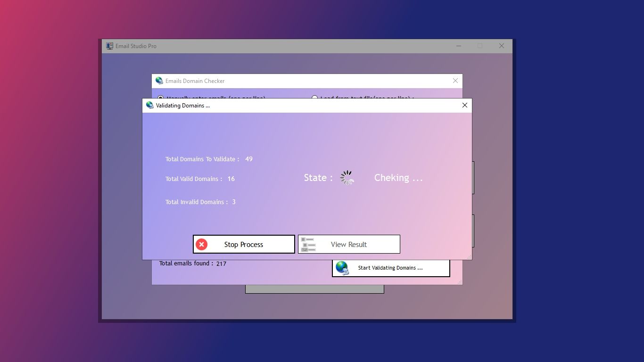Click the resize grip of Emails Domain Checker window
The height and width of the screenshot is (362, 644).
click(460, 282)
